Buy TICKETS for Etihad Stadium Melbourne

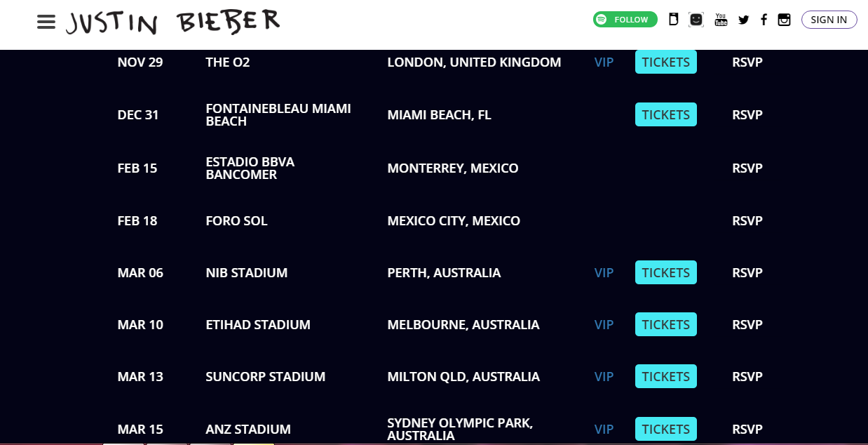(x=665, y=324)
